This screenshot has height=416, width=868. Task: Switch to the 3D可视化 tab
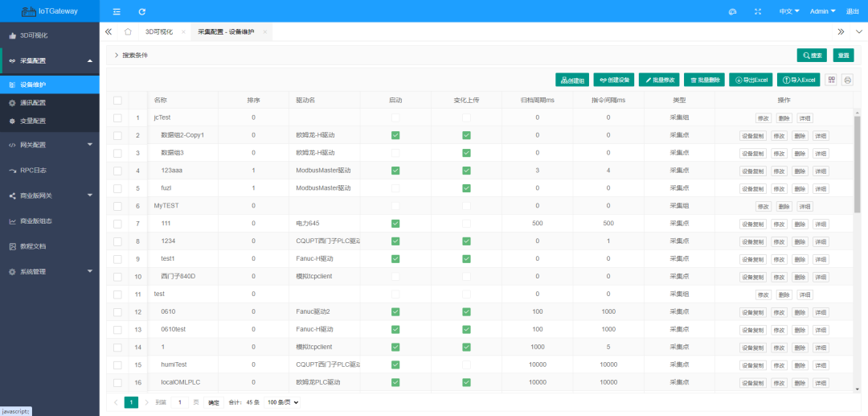159,32
